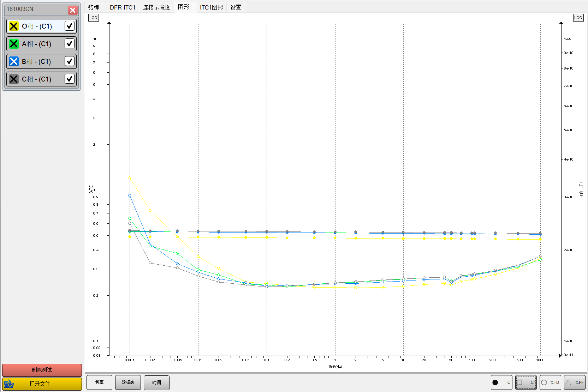Uncheck the C相 - (C1) checkbox
588x392 pixels.
pos(70,79)
